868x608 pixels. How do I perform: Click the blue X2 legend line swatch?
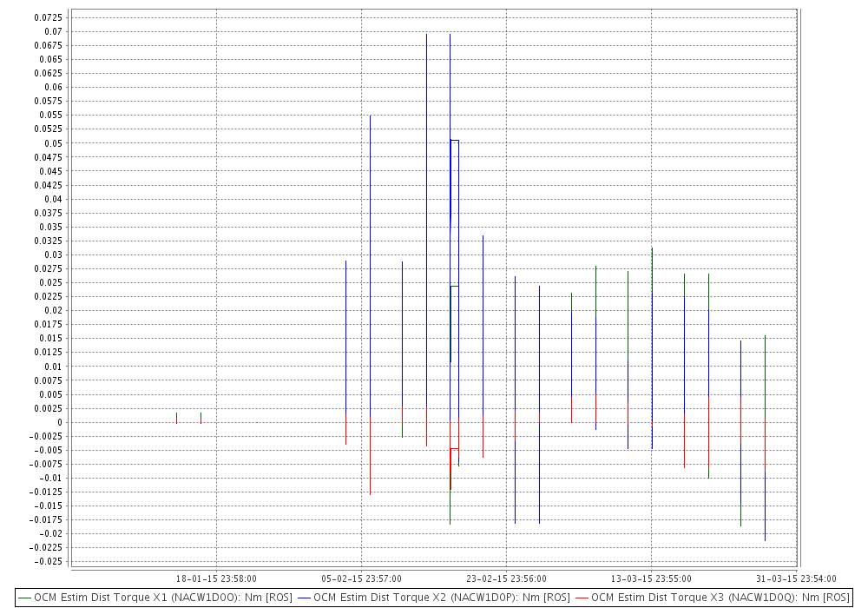coord(305,598)
